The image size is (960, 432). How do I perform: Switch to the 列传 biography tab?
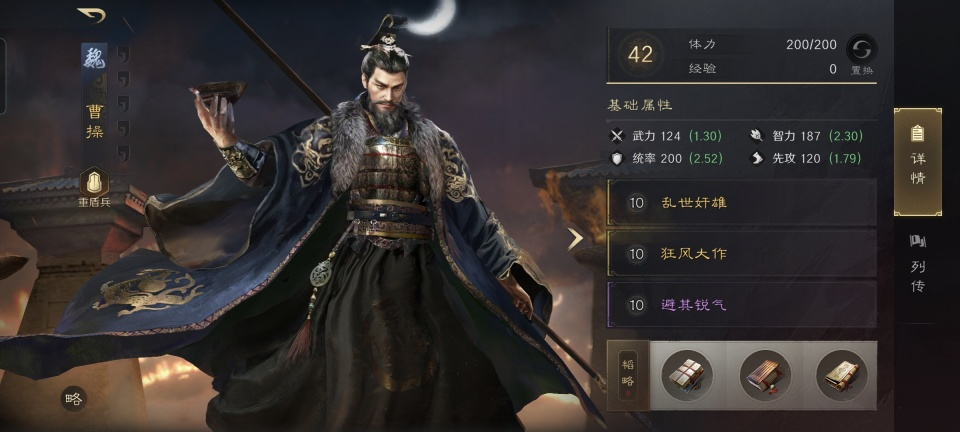pos(917,264)
